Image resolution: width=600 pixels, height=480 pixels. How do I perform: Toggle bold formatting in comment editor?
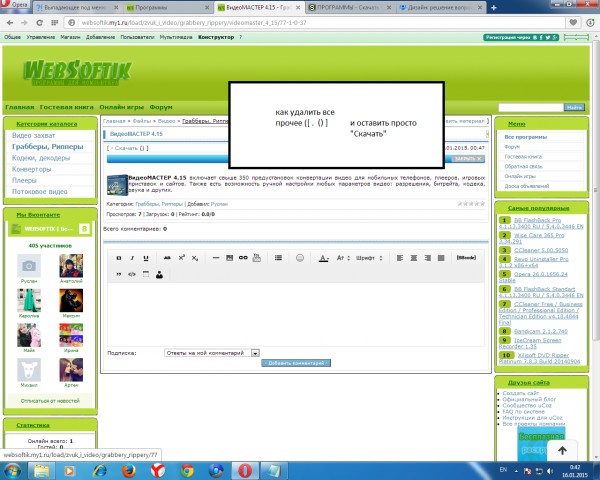pos(119,258)
